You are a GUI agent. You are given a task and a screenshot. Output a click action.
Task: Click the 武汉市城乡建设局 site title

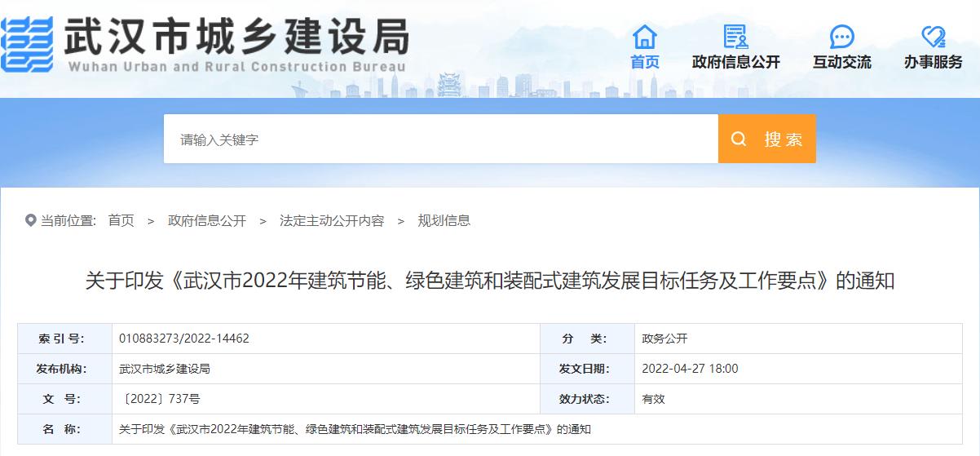click(x=236, y=37)
